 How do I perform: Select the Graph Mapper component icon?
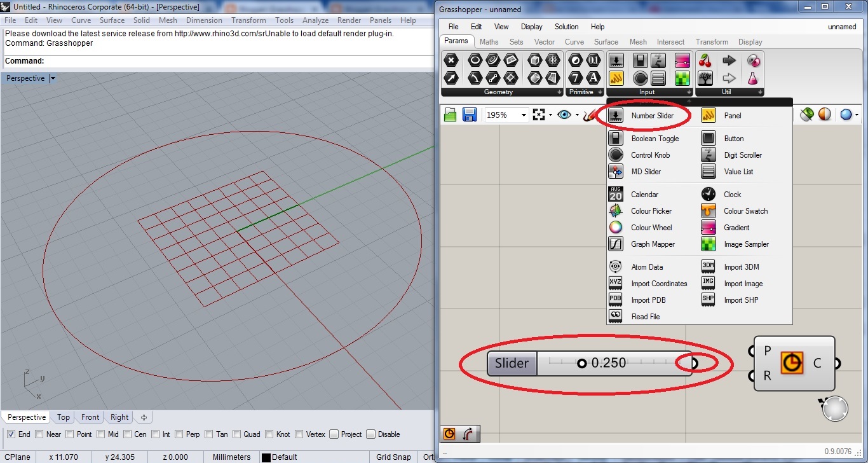coord(615,244)
